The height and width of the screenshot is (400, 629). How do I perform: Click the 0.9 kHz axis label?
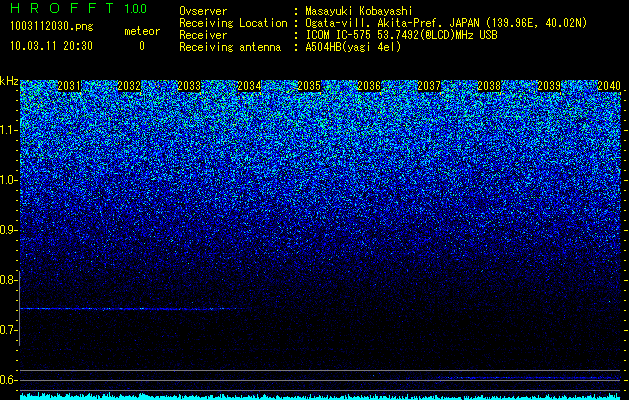[x=8, y=230]
